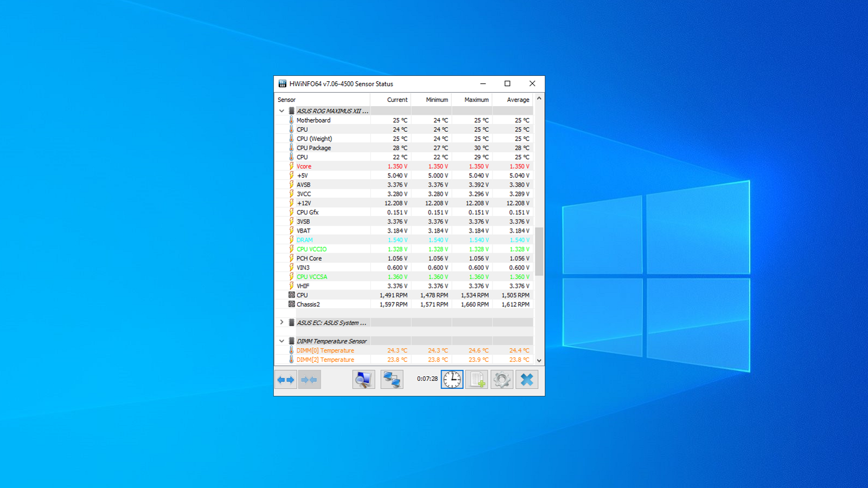Click the lightning icon beside CPU Gfx
This screenshot has width=868, height=488.
(x=291, y=212)
